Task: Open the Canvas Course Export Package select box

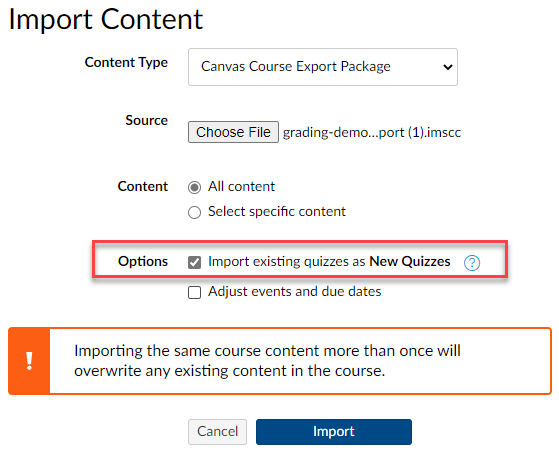Action: click(x=323, y=67)
